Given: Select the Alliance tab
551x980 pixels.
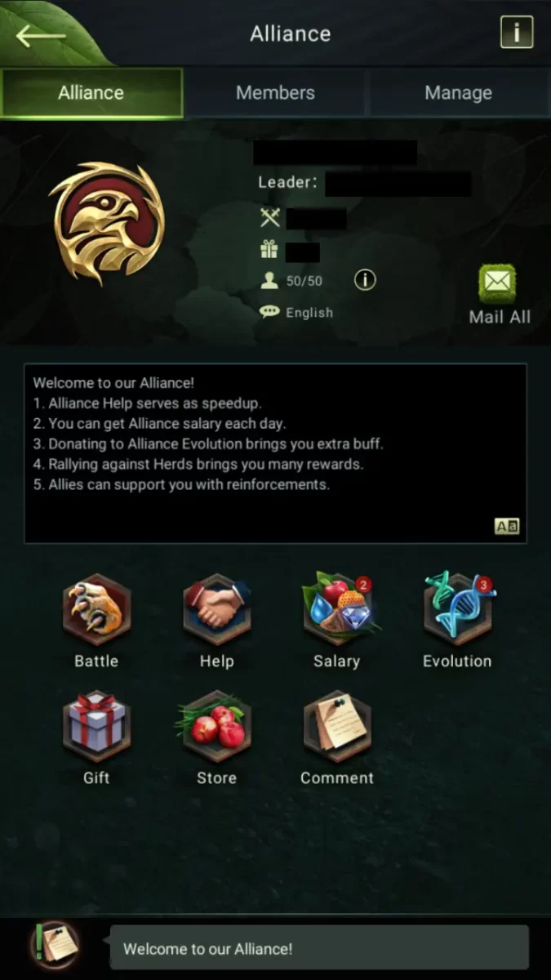Looking at the screenshot, I should (x=91, y=92).
